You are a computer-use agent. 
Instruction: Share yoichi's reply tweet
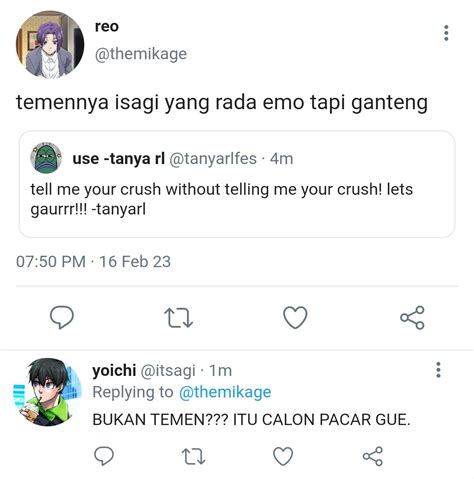[373, 456]
